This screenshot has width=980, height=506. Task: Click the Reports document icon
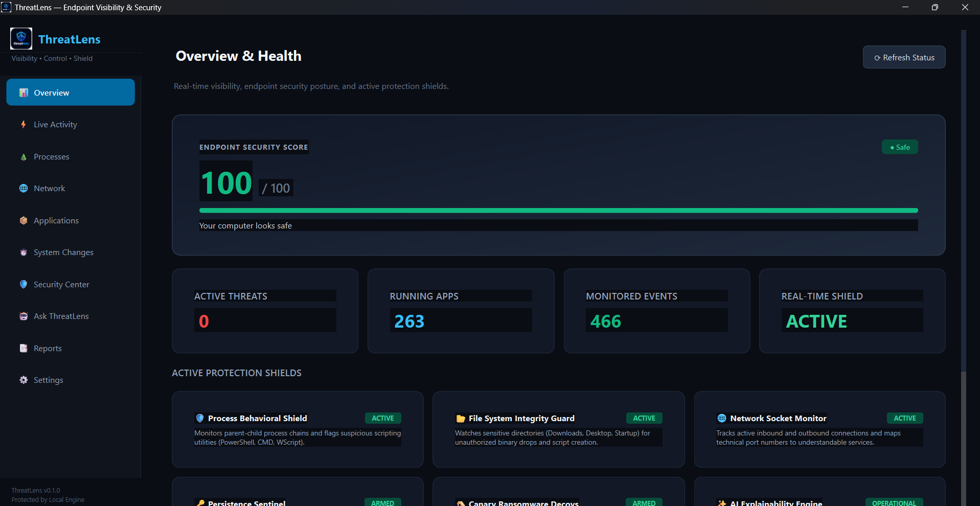(24, 348)
